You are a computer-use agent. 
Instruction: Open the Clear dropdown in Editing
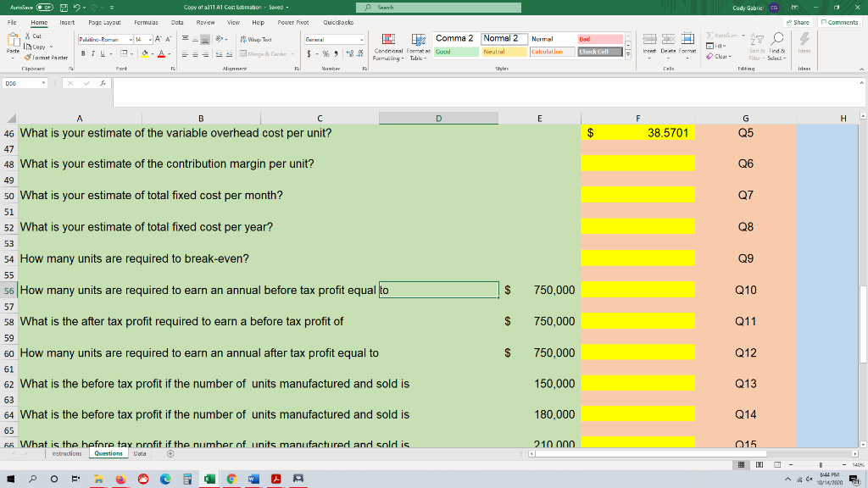[719, 57]
